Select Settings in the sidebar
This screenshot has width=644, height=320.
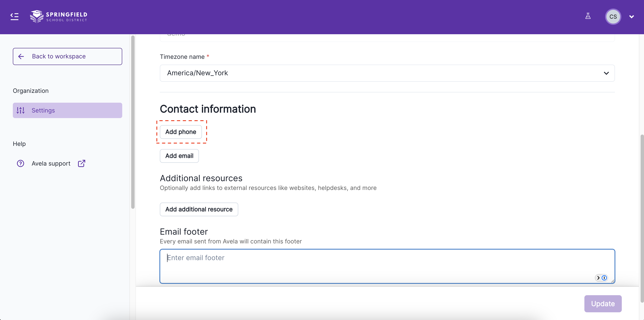[68, 110]
